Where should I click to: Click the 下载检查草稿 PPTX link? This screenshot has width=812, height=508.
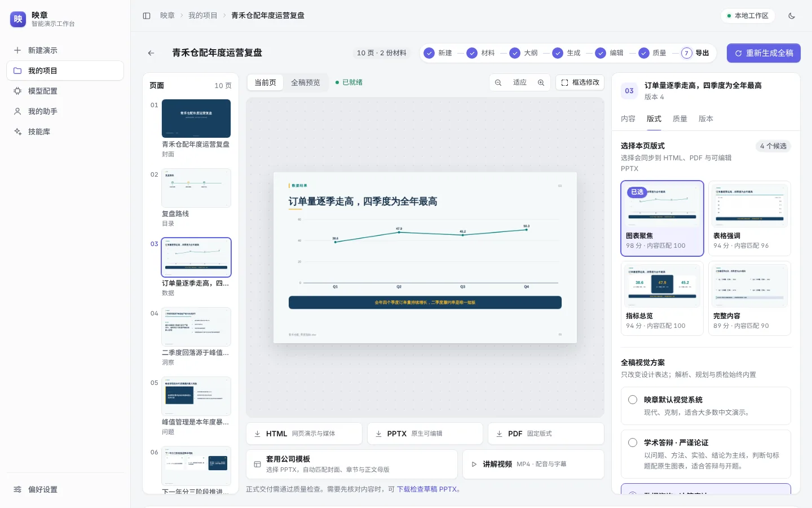(x=427, y=489)
